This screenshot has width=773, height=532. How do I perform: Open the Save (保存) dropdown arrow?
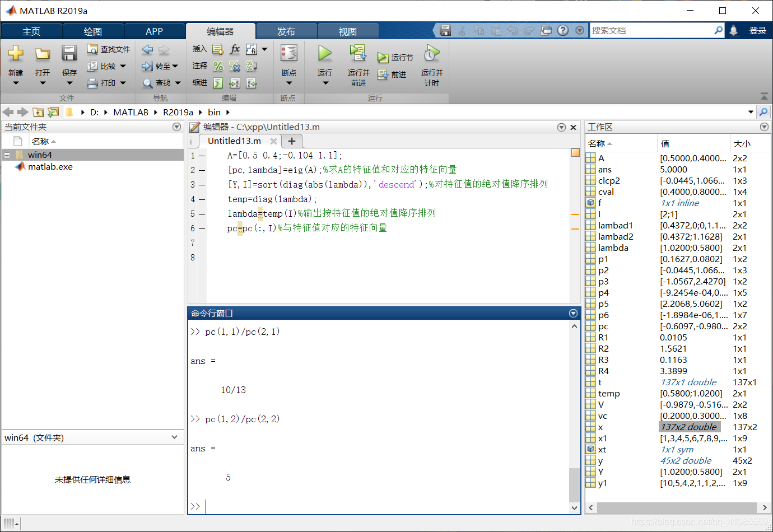point(69,83)
